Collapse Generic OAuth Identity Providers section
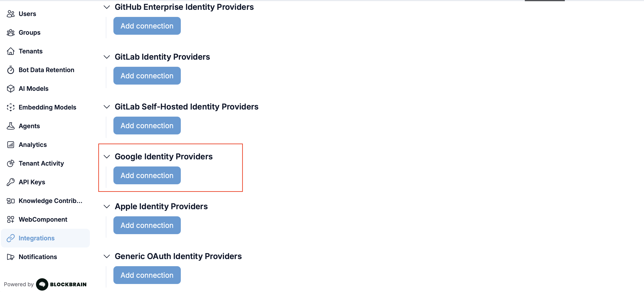This screenshot has height=292, width=644. coord(107,256)
